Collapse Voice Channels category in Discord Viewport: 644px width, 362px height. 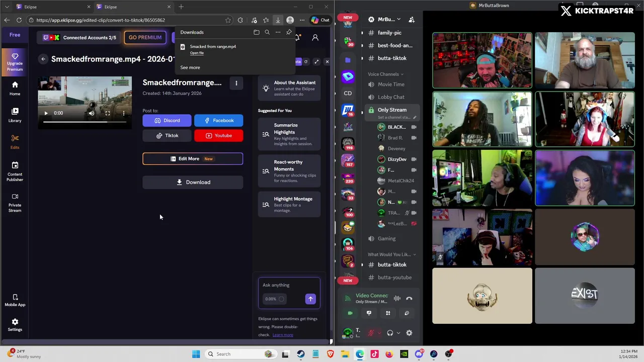click(x=385, y=74)
